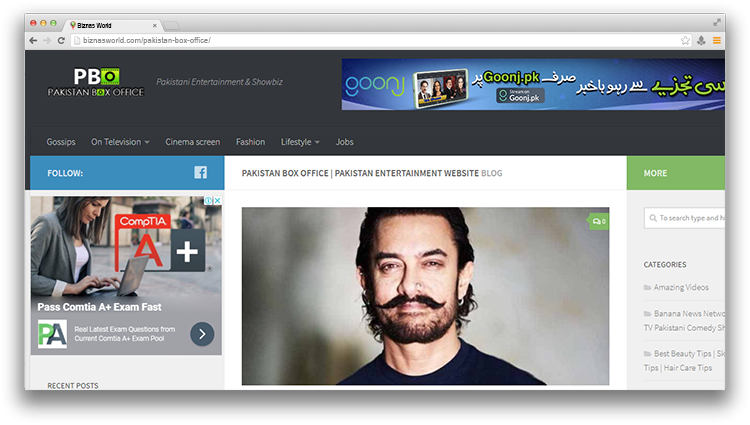This screenshot has height=425, width=750.
Task: Reload the page with the refresh icon
Action: pos(61,41)
